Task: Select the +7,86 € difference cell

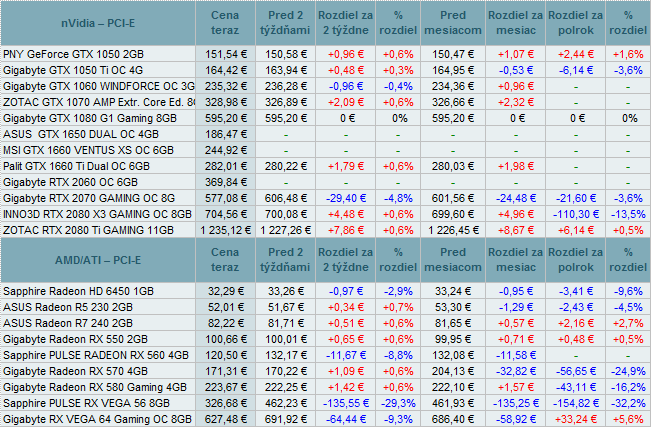Action: click(346, 230)
